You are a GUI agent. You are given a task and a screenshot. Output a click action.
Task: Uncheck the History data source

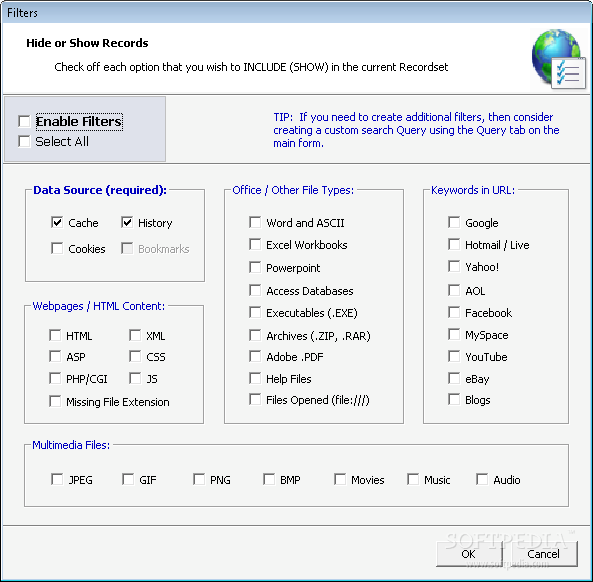(127, 222)
